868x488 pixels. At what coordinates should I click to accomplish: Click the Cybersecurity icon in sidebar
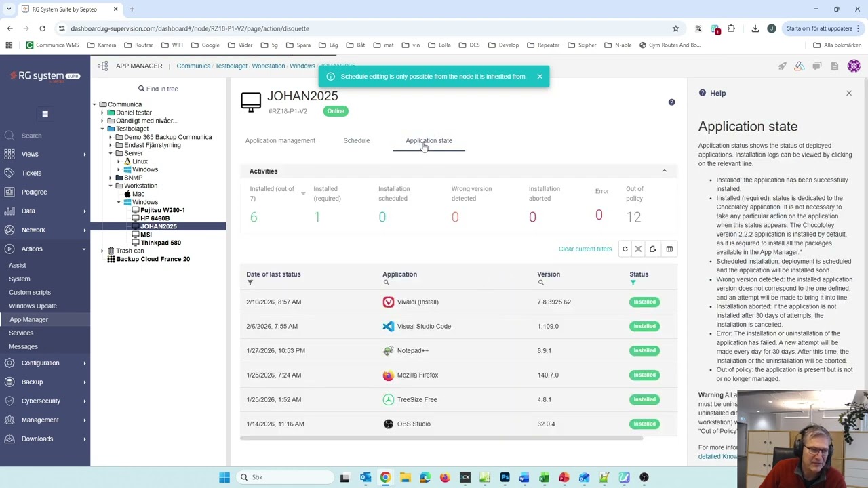[x=9, y=401]
